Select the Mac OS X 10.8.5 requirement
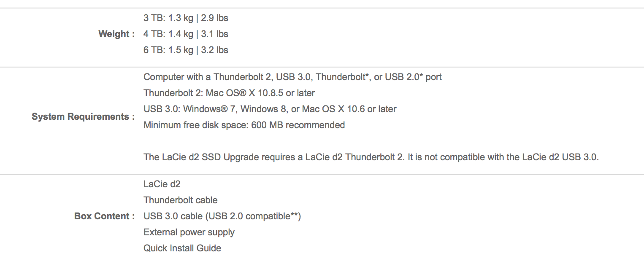 tap(229, 93)
